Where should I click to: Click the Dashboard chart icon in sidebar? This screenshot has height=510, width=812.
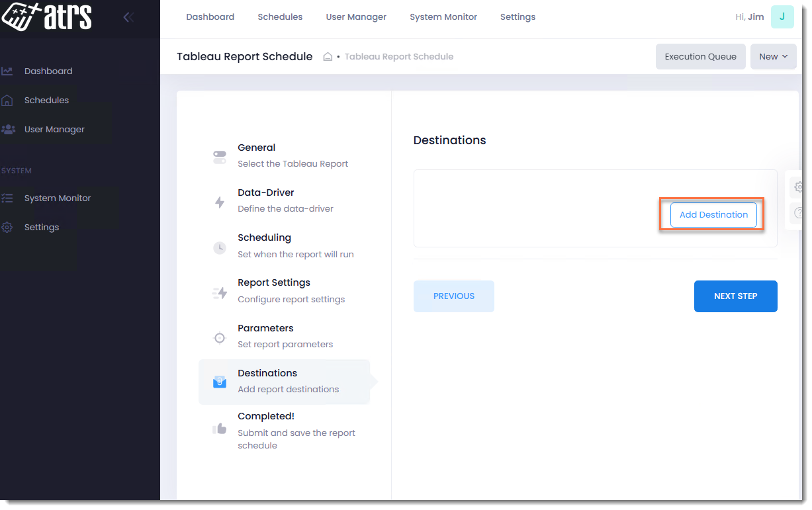[7, 71]
